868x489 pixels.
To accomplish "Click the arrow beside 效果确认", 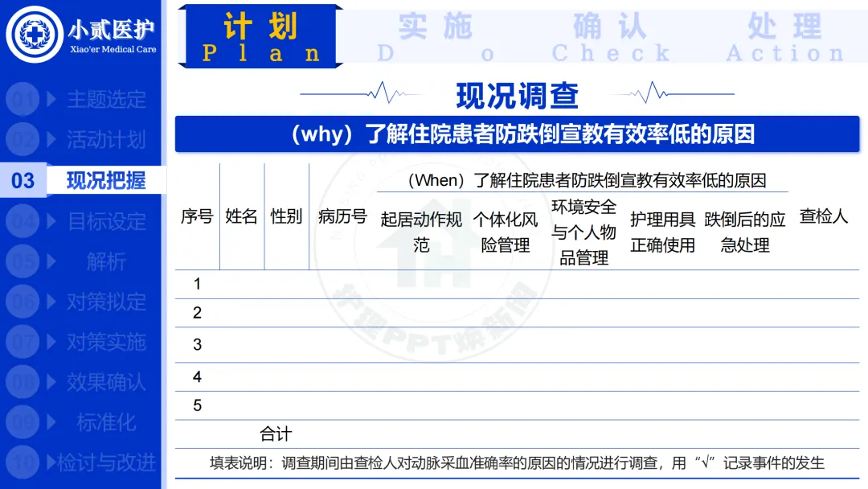I will (x=51, y=382).
